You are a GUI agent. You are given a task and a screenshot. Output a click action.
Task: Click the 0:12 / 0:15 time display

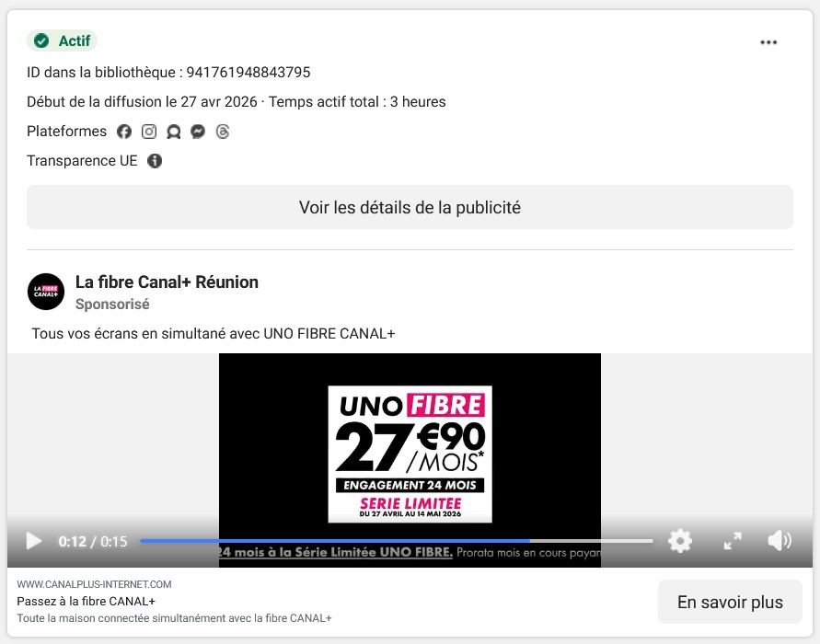point(93,542)
